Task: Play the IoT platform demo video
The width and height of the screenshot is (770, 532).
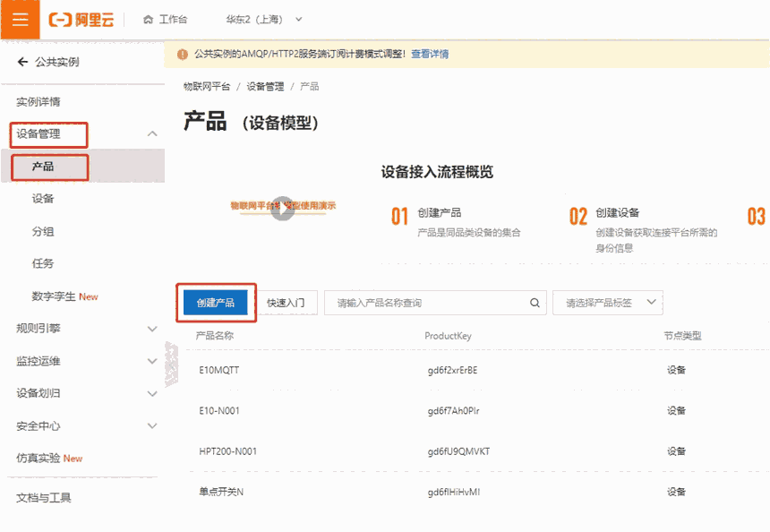Action: [x=283, y=209]
